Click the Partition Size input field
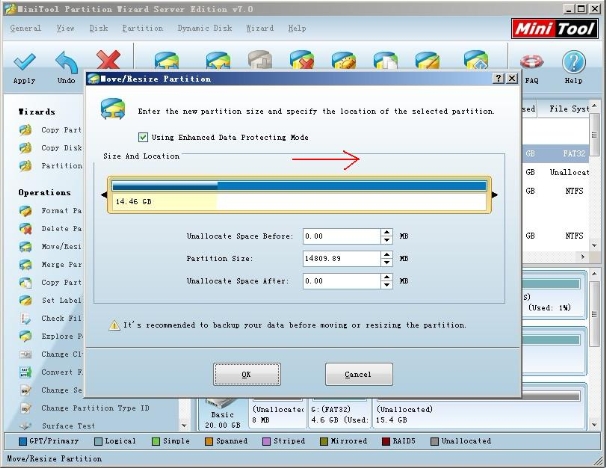606x468 pixels. coord(342,259)
